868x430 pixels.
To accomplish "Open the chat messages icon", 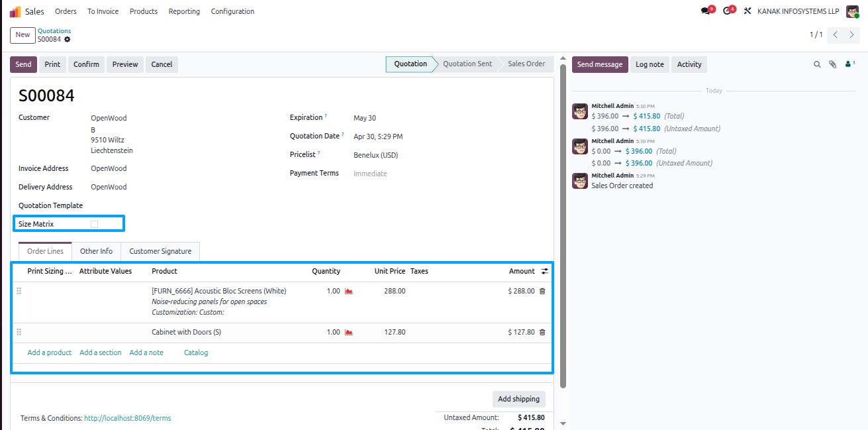I will [706, 11].
